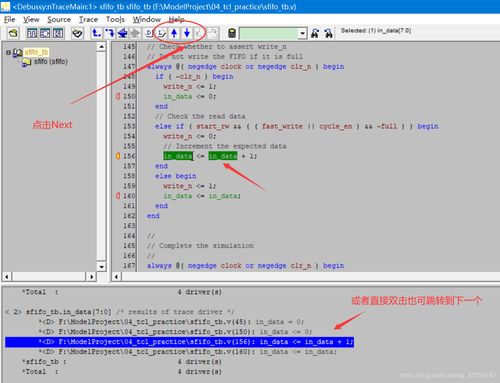Select driver result for sfifo_tb.v(45)
Image resolution: width=500 pixels, height=383 pixels.
point(171,322)
